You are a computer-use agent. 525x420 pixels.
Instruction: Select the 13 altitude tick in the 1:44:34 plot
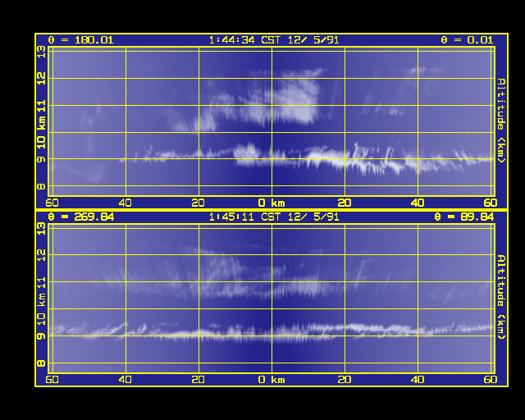(x=41, y=52)
